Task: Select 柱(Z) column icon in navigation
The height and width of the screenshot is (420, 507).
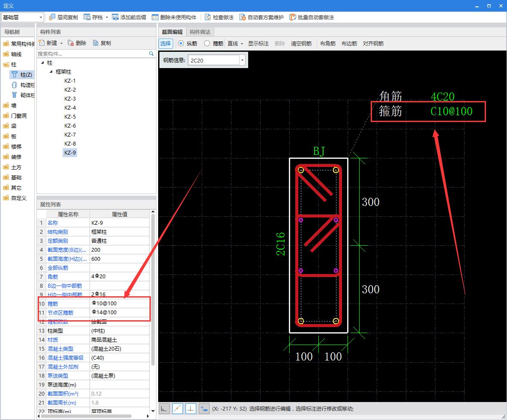Action: click(x=15, y=74)
